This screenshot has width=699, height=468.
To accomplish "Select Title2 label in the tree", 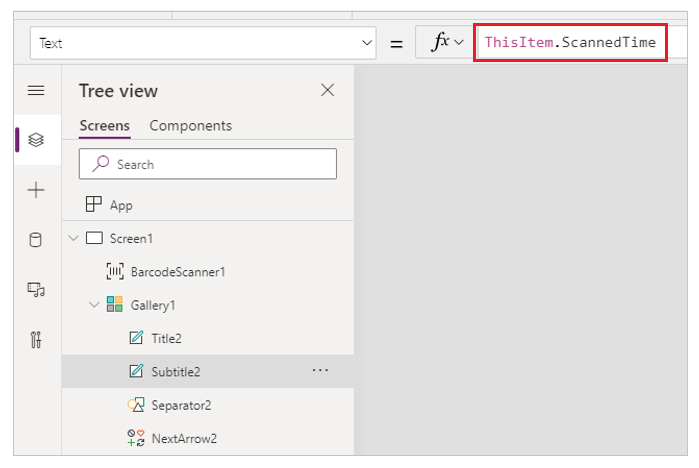I will 166,339.
